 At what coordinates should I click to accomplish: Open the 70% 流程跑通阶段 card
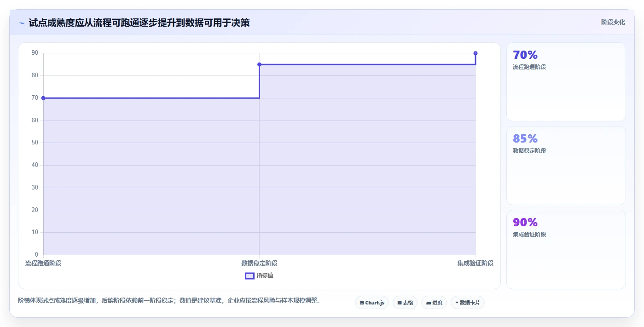click(566, 82)
